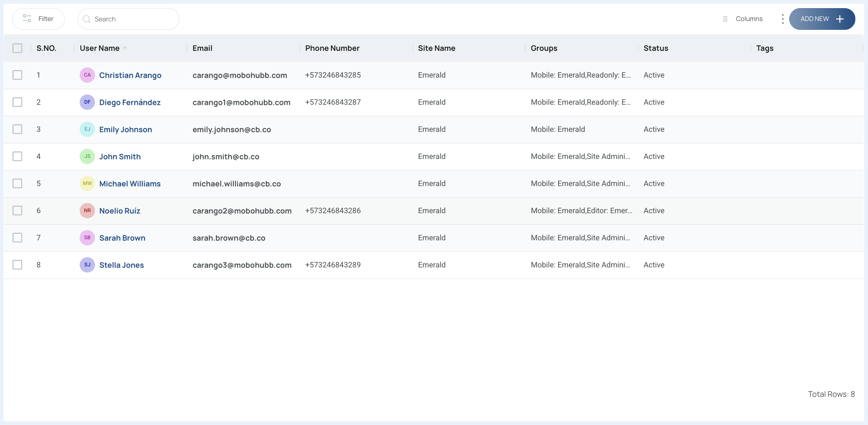The height and width of the screenshot is (425, 868).
Task: Click the DF avatar icon
Action: click(x=87, y=102)
